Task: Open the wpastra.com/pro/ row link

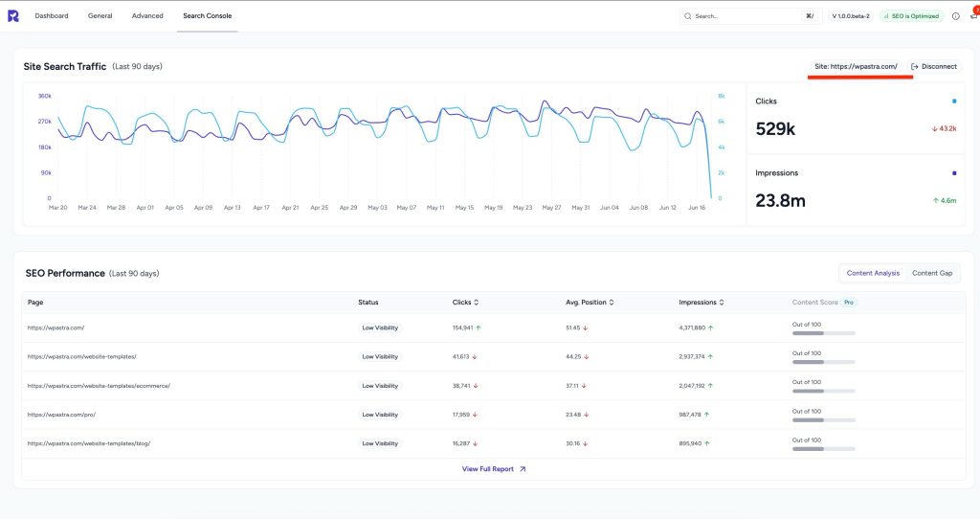Action: click(61, 415)
